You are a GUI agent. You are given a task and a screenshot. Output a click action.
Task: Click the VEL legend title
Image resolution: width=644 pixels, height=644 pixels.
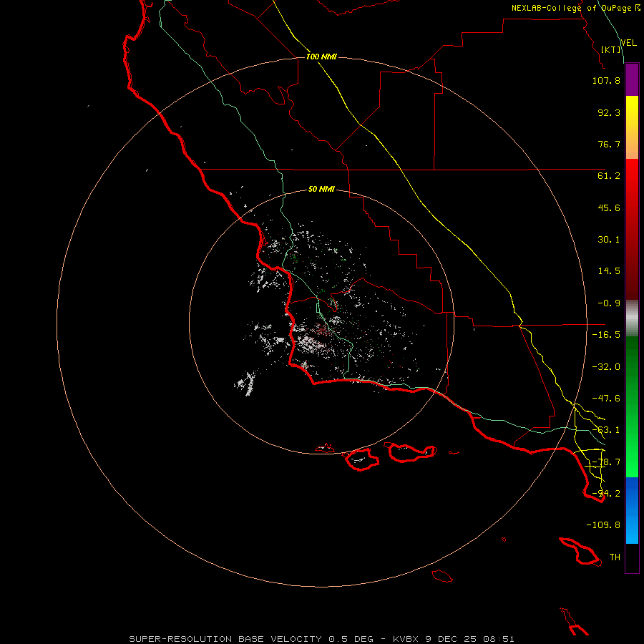(x=628, y=42)
